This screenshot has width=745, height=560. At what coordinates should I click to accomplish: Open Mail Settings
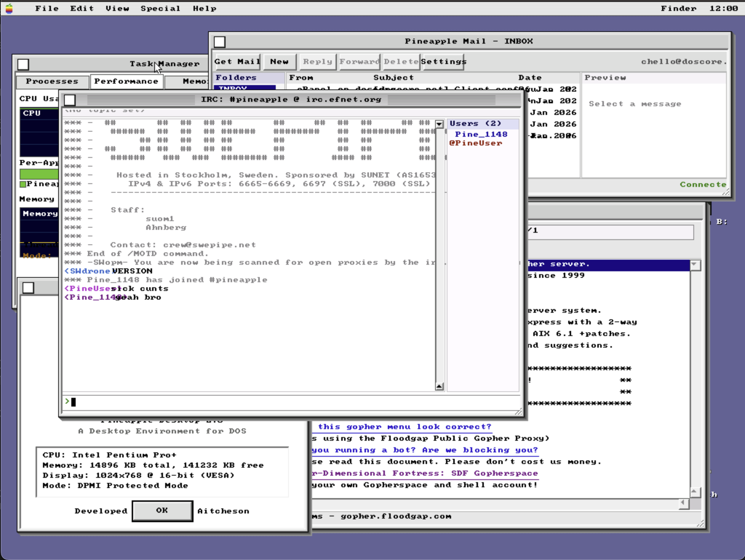pos(443,61)
